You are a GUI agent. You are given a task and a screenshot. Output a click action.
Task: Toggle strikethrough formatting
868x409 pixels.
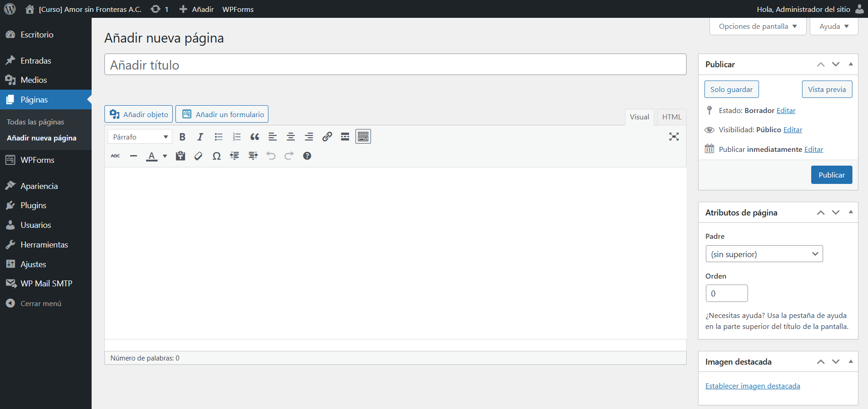coord(115,156)
